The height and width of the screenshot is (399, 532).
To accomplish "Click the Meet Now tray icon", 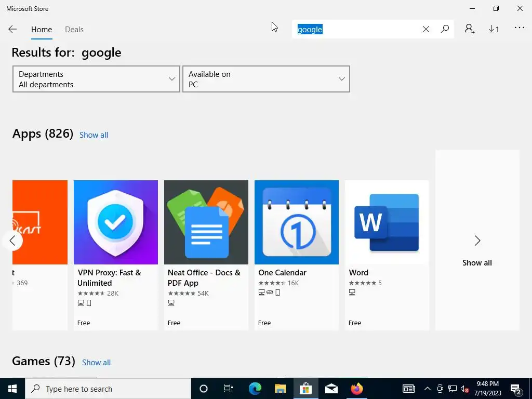I will 440,389.
